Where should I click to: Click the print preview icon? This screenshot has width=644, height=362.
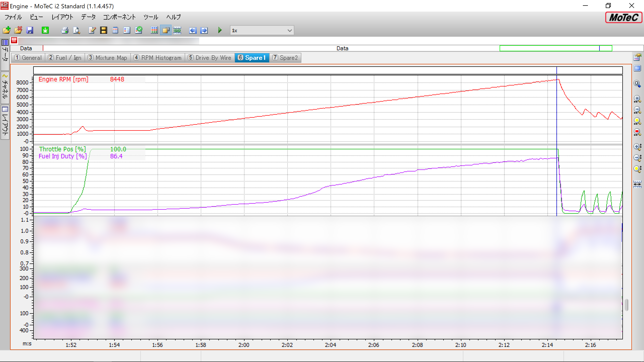(x=76, y=30)
